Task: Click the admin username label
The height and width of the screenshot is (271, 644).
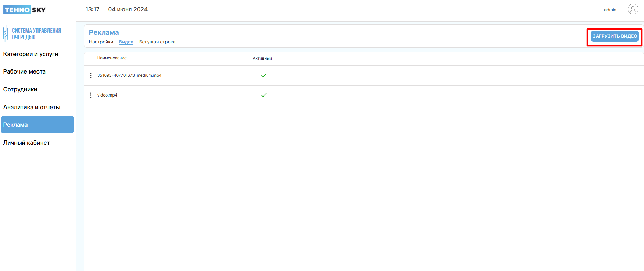Action: pos(610,10)
